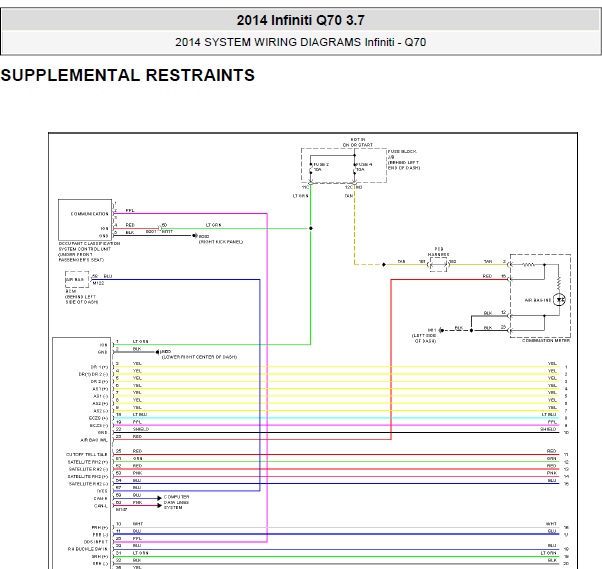
Task: Click the tan wire splice junction dot
Action: [x=384, y=265]
